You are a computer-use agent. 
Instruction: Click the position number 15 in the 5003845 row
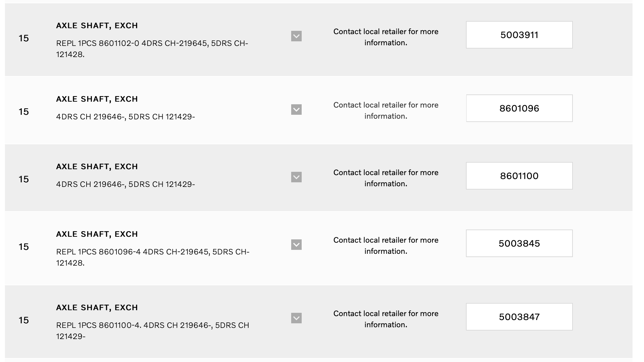coord(24,247)
